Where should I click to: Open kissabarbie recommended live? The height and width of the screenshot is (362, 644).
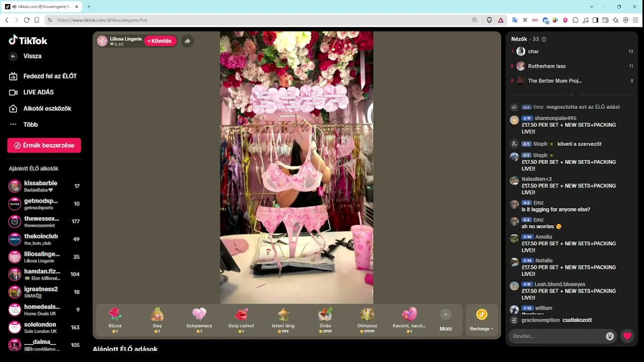(x=44, y=186)
